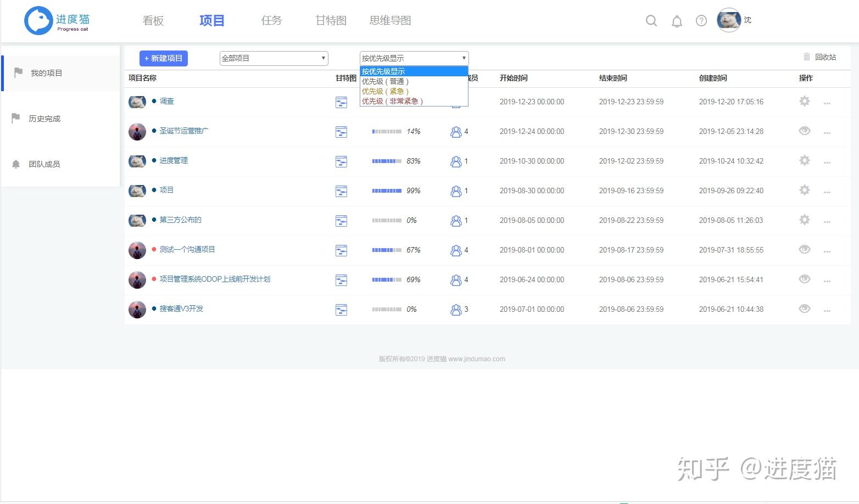The width and height of the screenshot is (859, 504).
Task: Open Gantt chart for 调查
Action: (341, 102)
